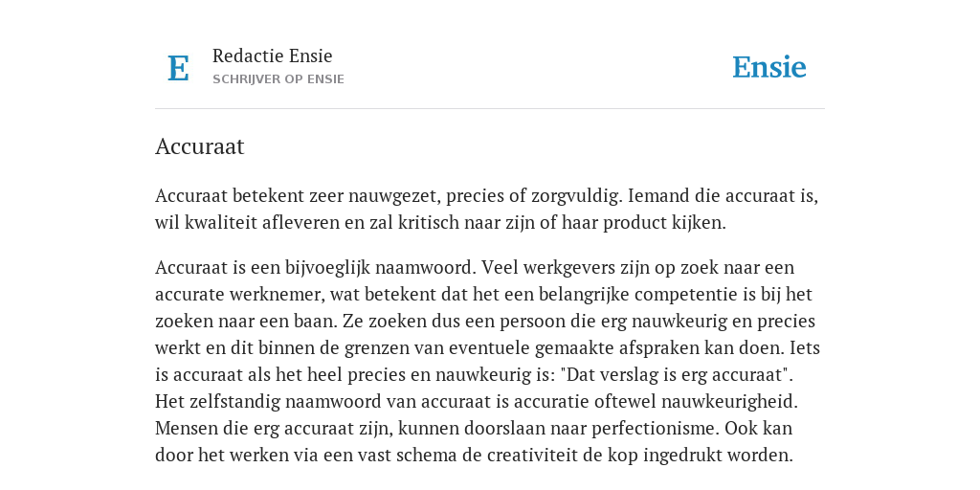980x490 pixels.
Task: Click the line starting 'door het werken via een vast schema'
Action: pyautogui.click(x=474, y=455)
